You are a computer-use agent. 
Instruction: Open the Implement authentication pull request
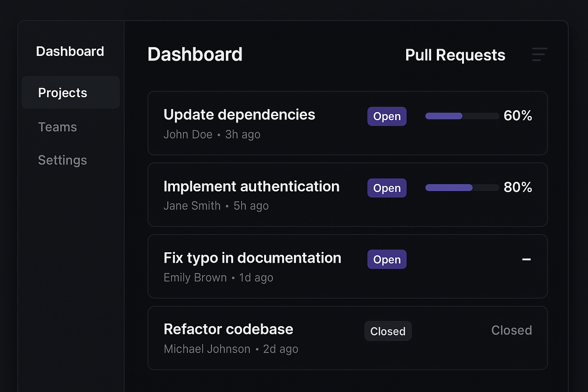coord(252,186)
